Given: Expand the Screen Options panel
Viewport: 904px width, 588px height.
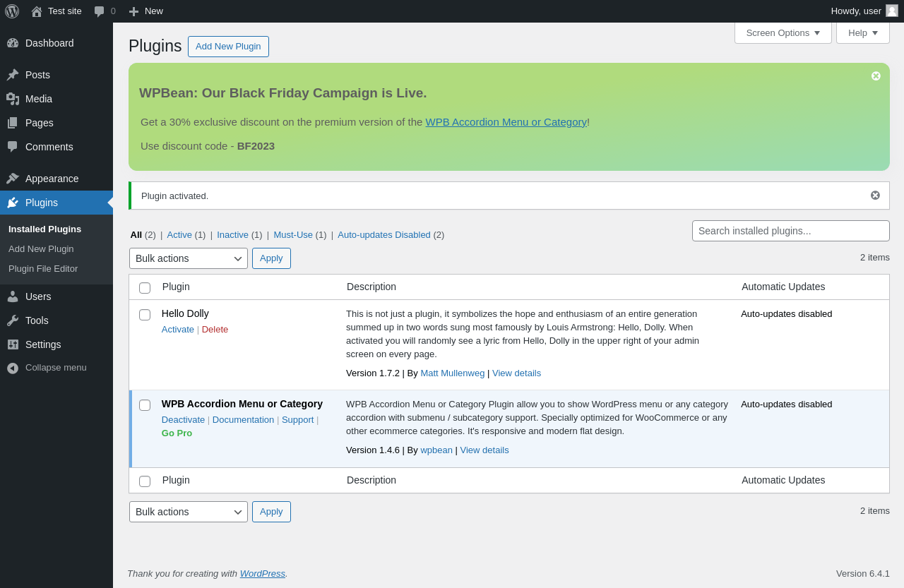Looking at the screenshot, I should [x=783, y=32].
